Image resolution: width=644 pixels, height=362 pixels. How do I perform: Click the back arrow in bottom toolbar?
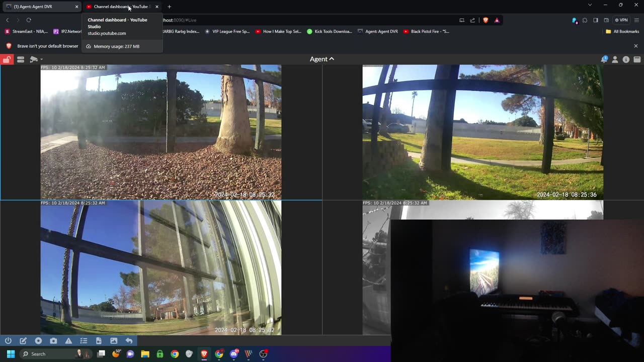[129, 341]
